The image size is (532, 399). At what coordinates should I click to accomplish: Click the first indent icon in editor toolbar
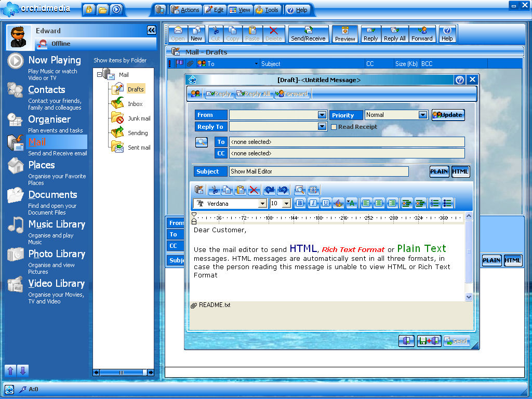pyautogui.click(x=406, y=203)
